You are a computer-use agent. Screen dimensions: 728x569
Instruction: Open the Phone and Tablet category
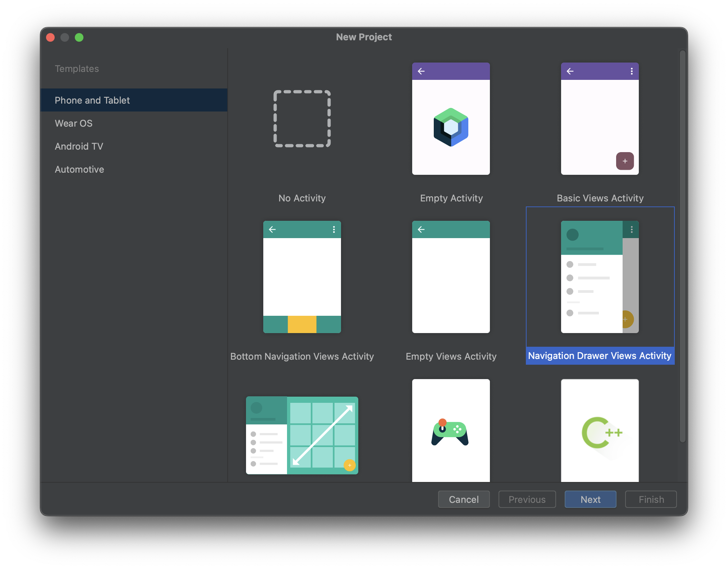pyautogui.click(x=92, y=100)
